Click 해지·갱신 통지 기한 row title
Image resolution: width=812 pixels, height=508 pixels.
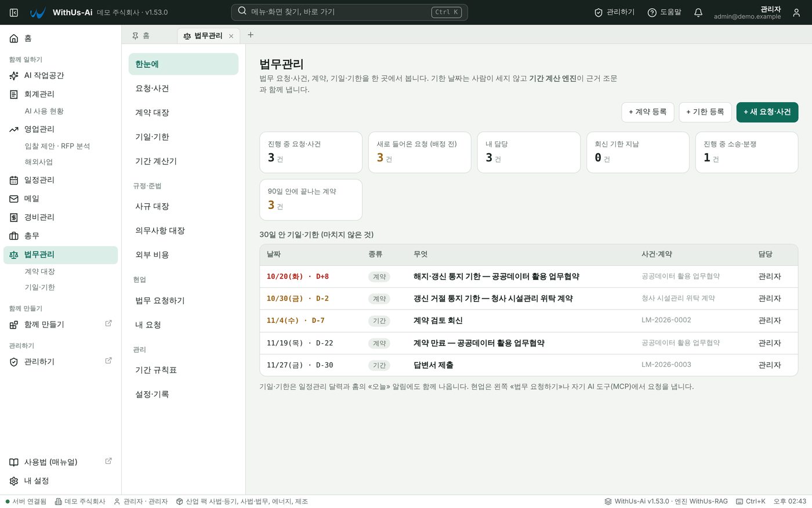[x=496, y=276]
